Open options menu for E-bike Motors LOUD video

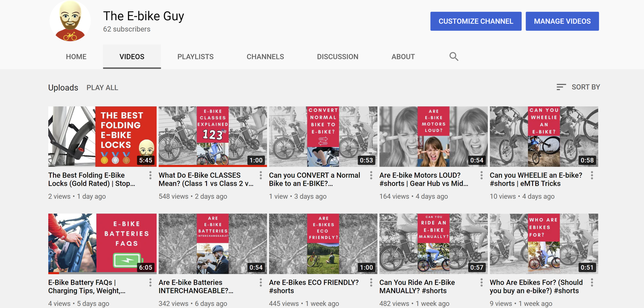coord(481,175)
